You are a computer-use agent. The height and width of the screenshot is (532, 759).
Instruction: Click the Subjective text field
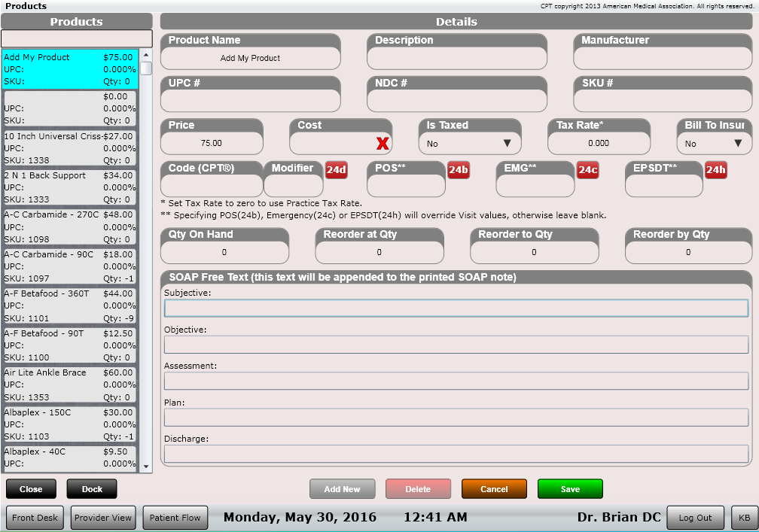click(x=456, y=308)
